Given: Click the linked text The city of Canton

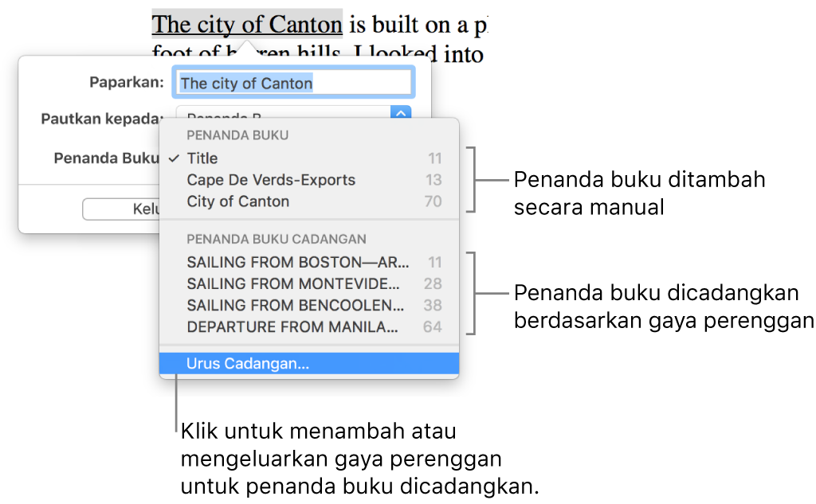Looking at the screenshot, I should [247, 25].
